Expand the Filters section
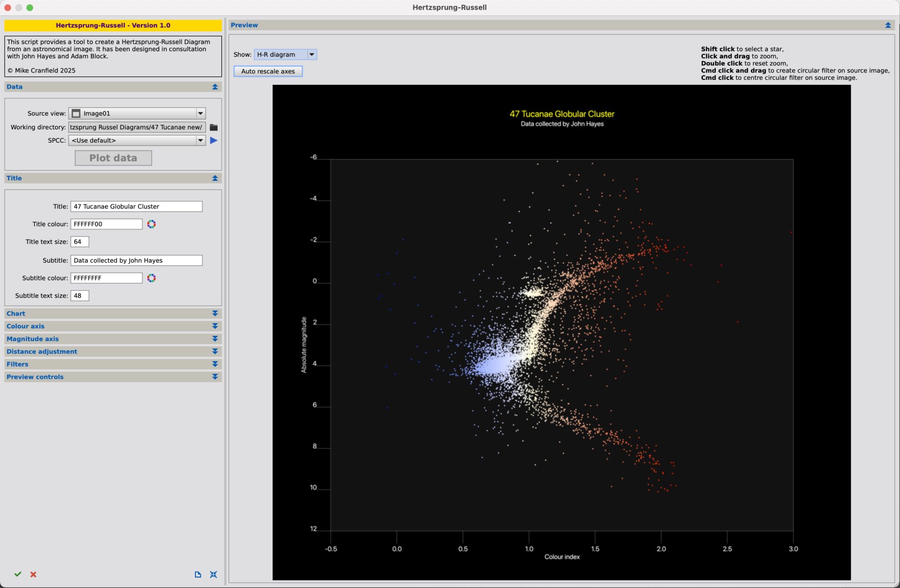This screenshot has height=588, width=900. pos(214,364)
